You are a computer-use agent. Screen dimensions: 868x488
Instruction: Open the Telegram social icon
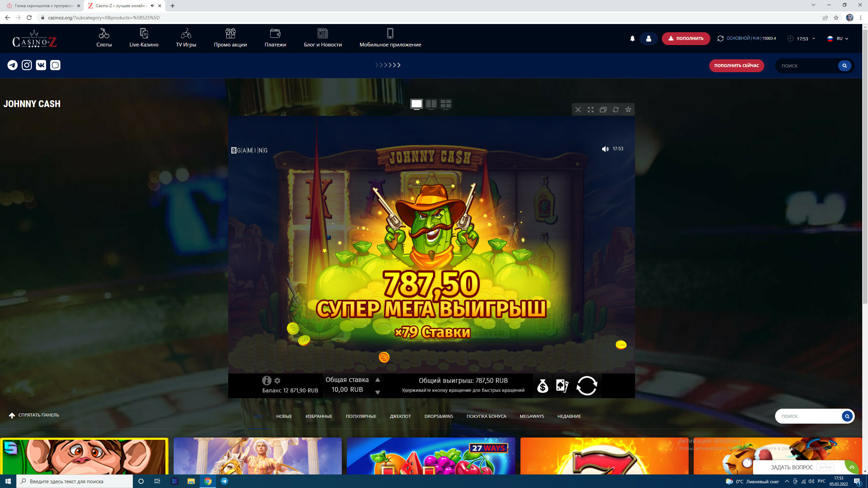pos(13,65)
